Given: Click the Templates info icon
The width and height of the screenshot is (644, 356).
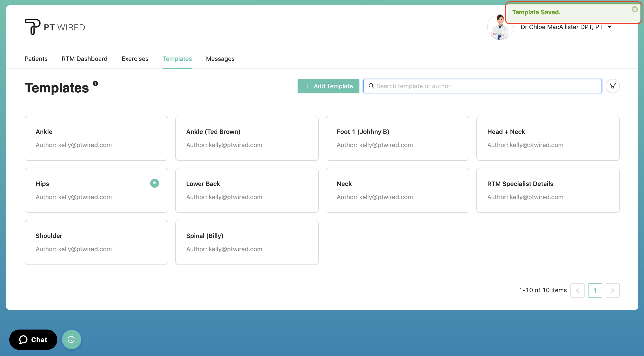Looking at the screenshot, I should click(95, 83).
